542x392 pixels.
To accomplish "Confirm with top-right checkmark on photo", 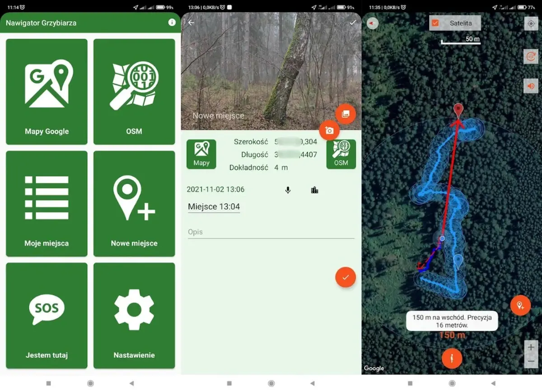I will click(352, 23).
